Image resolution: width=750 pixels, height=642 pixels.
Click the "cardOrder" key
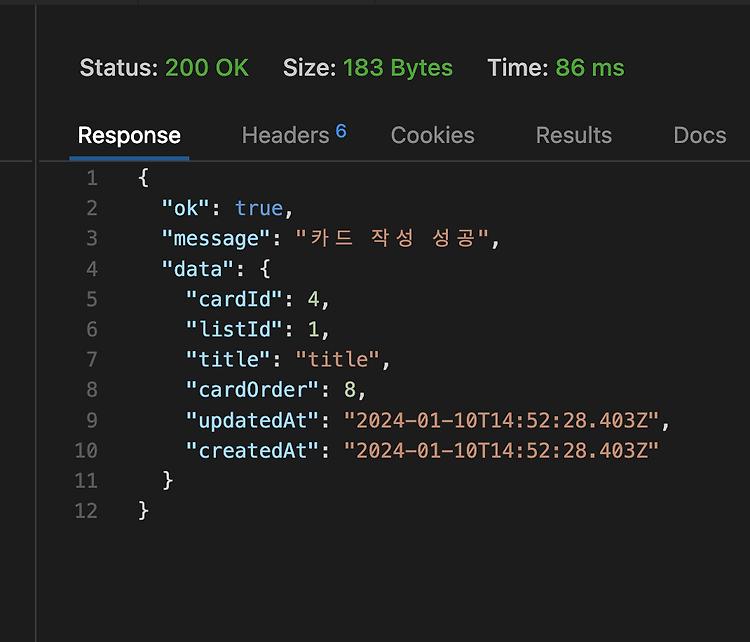[252, 390]
